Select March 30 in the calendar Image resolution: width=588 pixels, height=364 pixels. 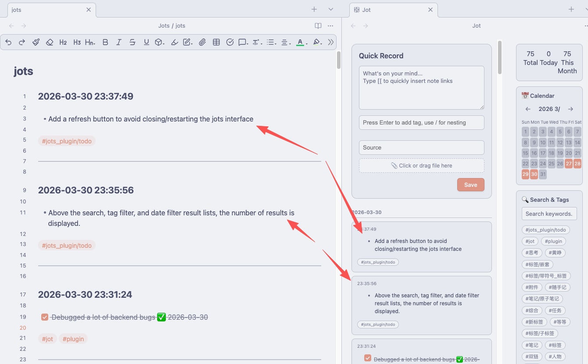click(534, 174)
